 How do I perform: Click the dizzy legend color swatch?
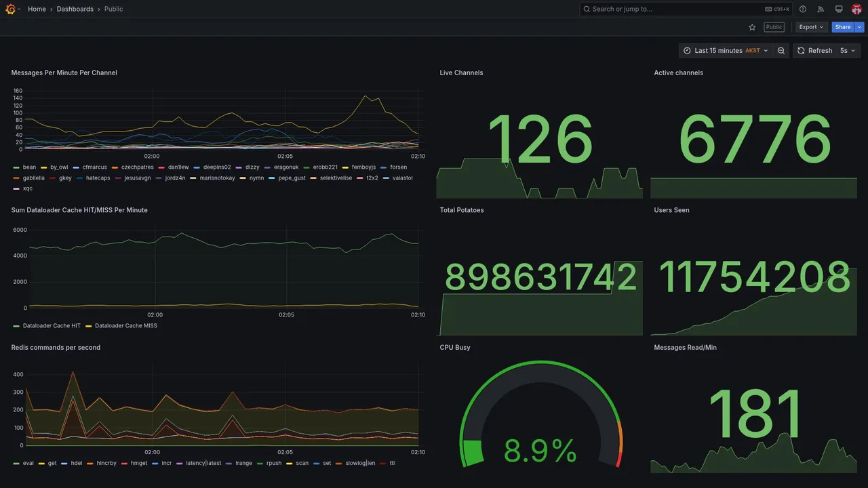pos(239,167)
